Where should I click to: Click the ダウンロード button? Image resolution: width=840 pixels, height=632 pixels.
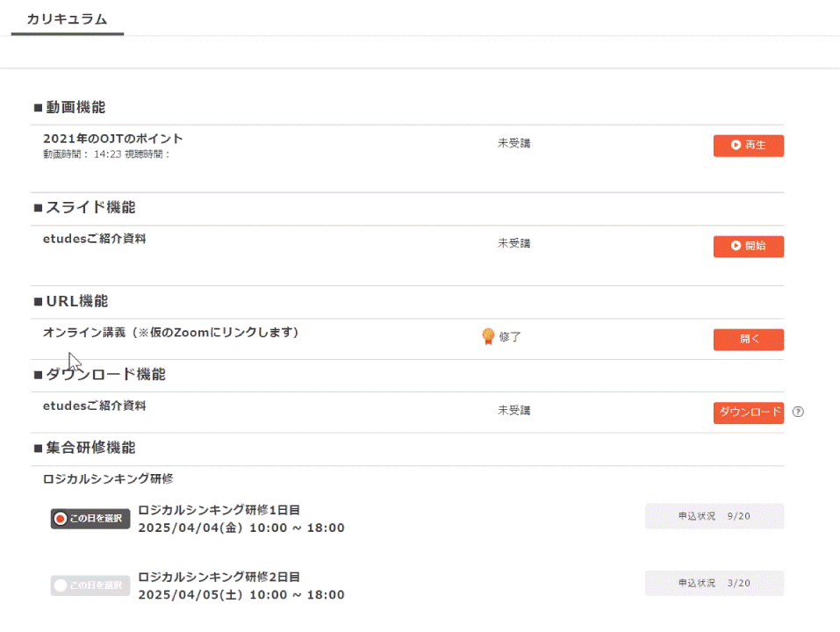(748, 413)
